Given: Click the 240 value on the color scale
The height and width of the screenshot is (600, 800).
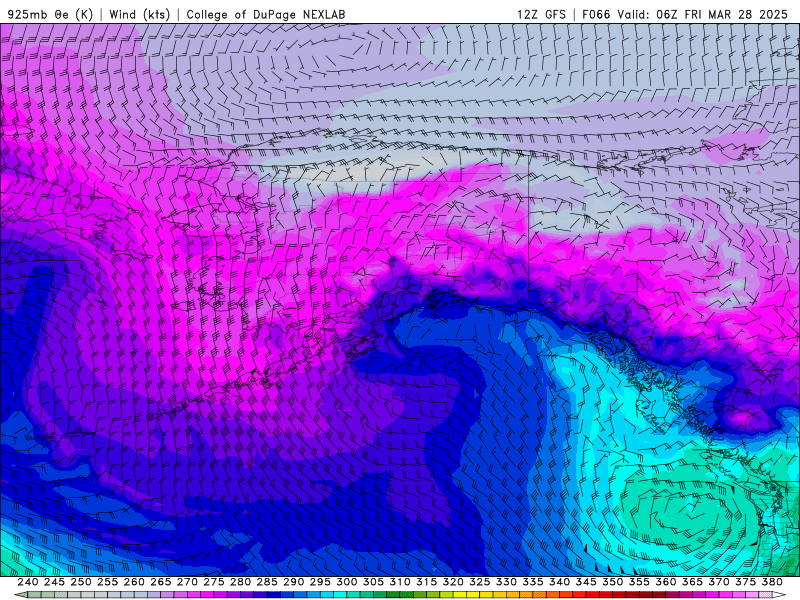Looking at the screenshot, I should (28, 582).
